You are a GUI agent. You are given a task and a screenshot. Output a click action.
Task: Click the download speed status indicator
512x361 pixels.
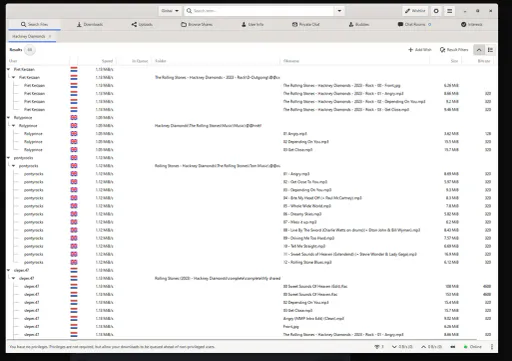[402, 347]
